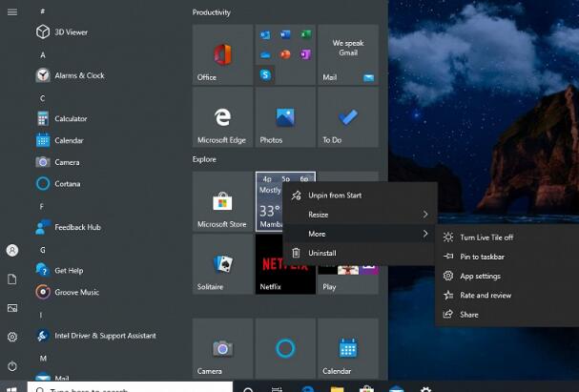Screen dimensions: 579x392
Task: Click the Office tile
Action: 222,55
